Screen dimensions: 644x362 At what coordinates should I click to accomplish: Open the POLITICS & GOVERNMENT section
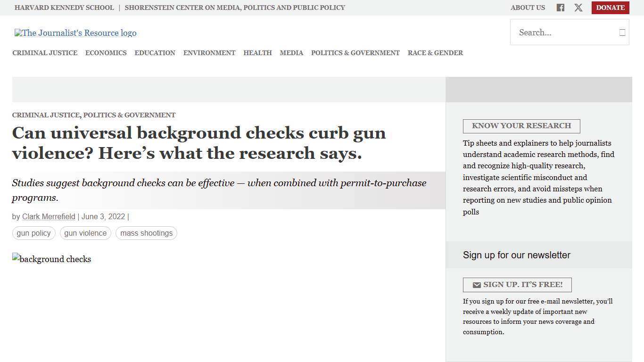coord(355,53)
